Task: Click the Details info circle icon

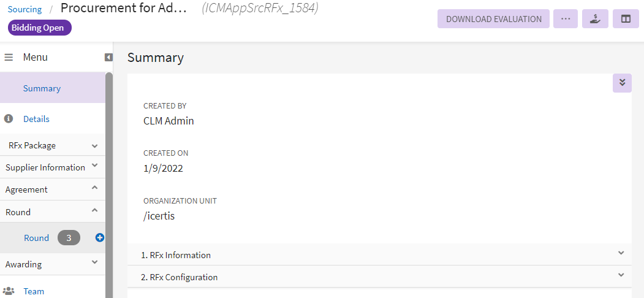Action: click(x=9, y=119)
